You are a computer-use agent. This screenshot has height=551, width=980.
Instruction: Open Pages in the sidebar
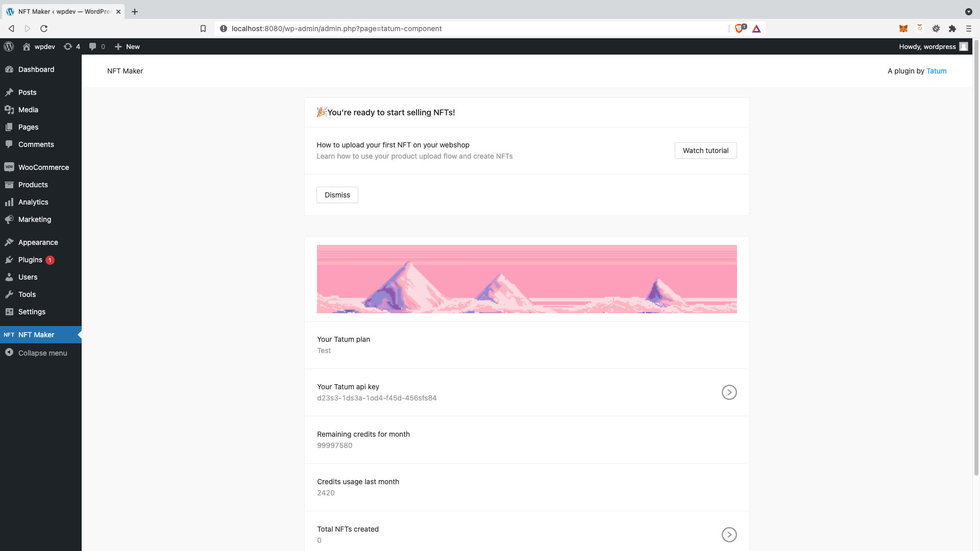coord(41,127)
